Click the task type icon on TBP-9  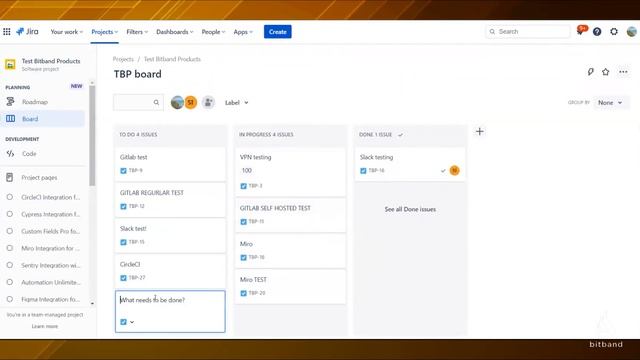tap(123, 171)
